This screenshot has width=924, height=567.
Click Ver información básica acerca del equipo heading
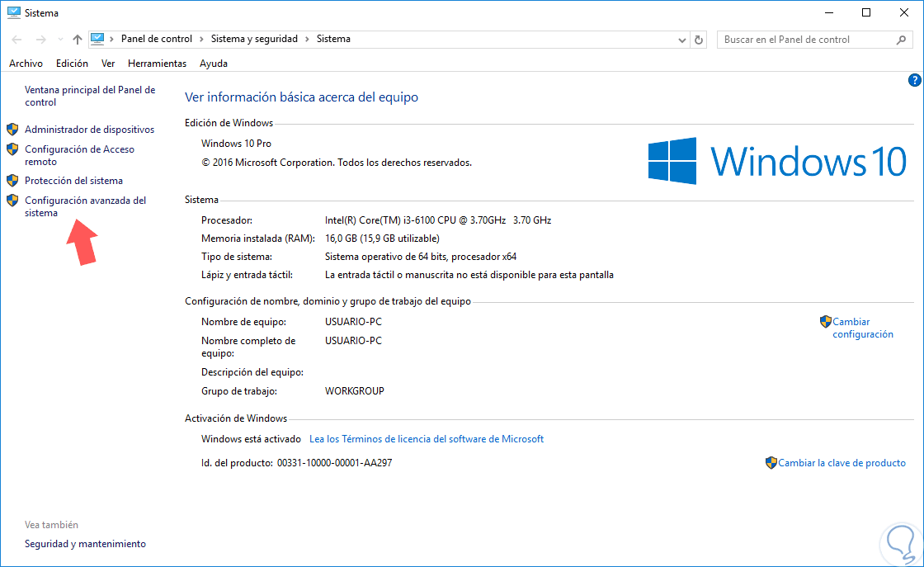301,97
